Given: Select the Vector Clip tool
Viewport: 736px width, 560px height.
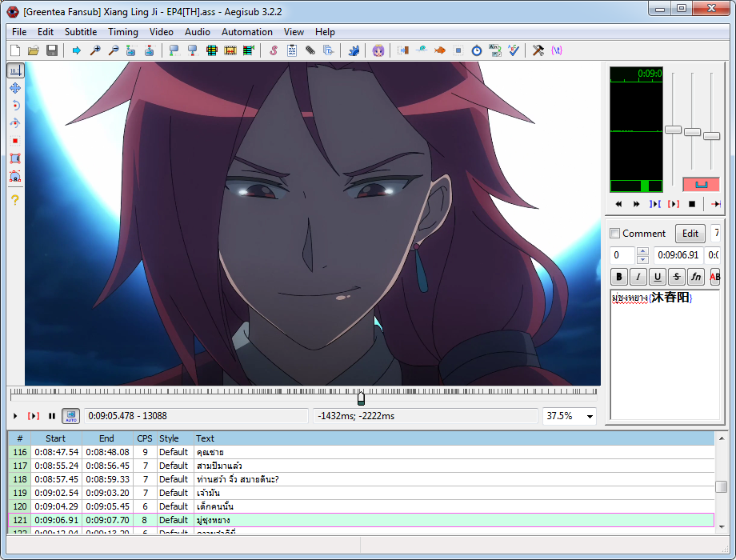Looking at the screenshot, I should (x=15, y=177).
